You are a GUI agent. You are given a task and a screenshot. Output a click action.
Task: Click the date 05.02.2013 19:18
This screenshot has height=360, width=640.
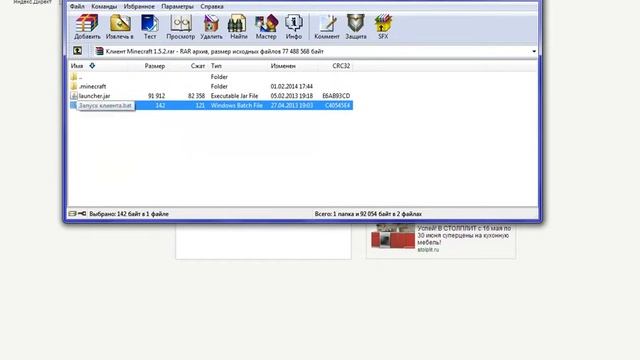coord(292,96)
